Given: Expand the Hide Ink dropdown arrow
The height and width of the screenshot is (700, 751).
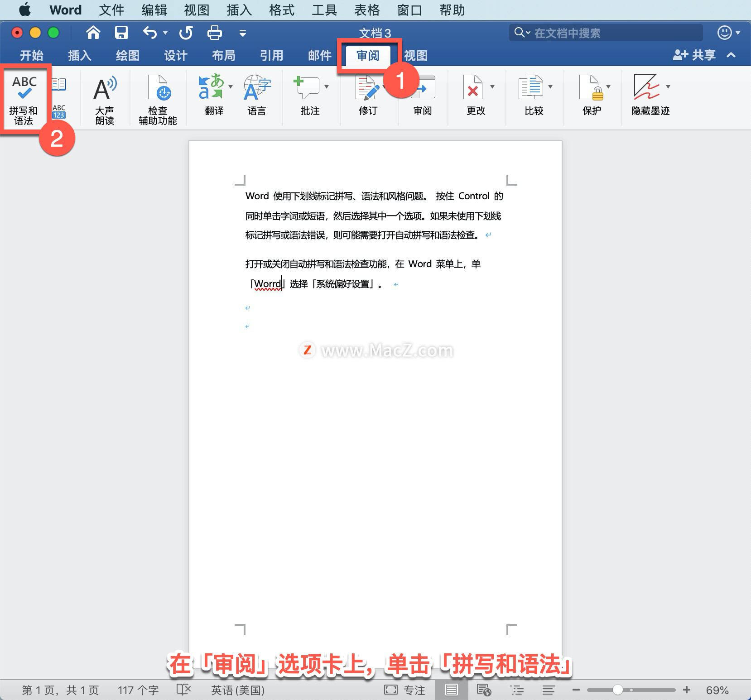Looking at the screenshot, I should (668, 86).
